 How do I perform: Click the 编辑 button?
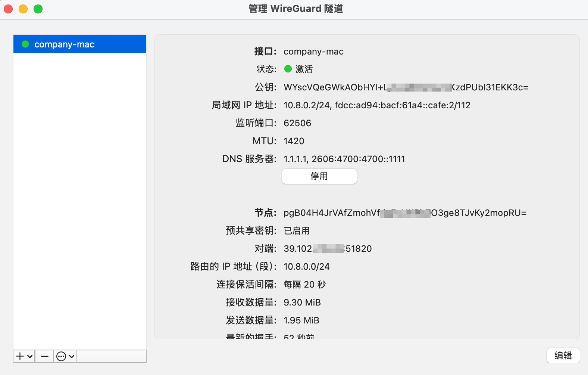point(563,356)
